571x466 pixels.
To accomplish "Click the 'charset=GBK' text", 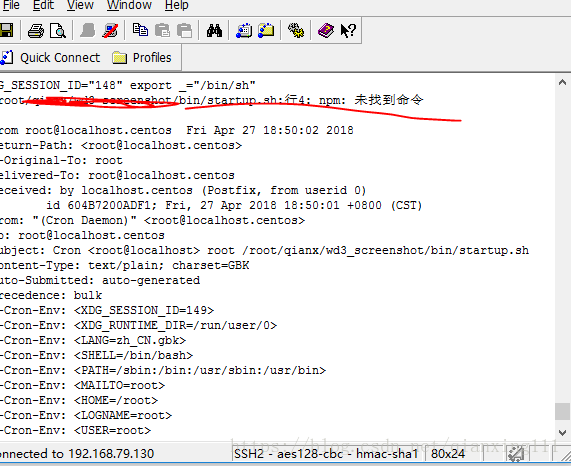I will point(211,265).
